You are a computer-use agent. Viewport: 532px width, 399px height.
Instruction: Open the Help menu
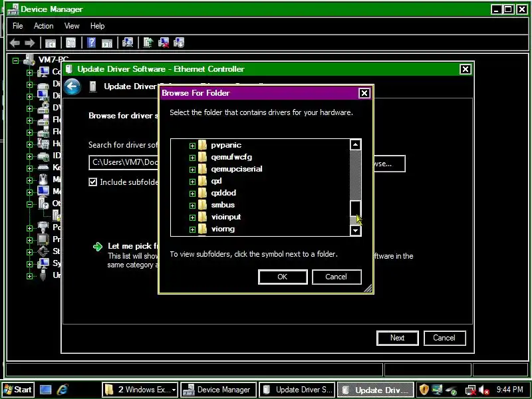point(97,26)
